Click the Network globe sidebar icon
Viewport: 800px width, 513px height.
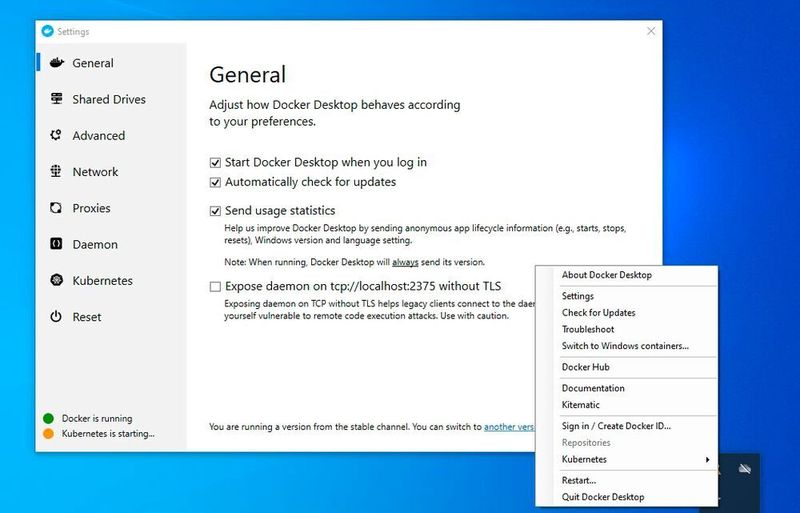(x=56, y=171)
